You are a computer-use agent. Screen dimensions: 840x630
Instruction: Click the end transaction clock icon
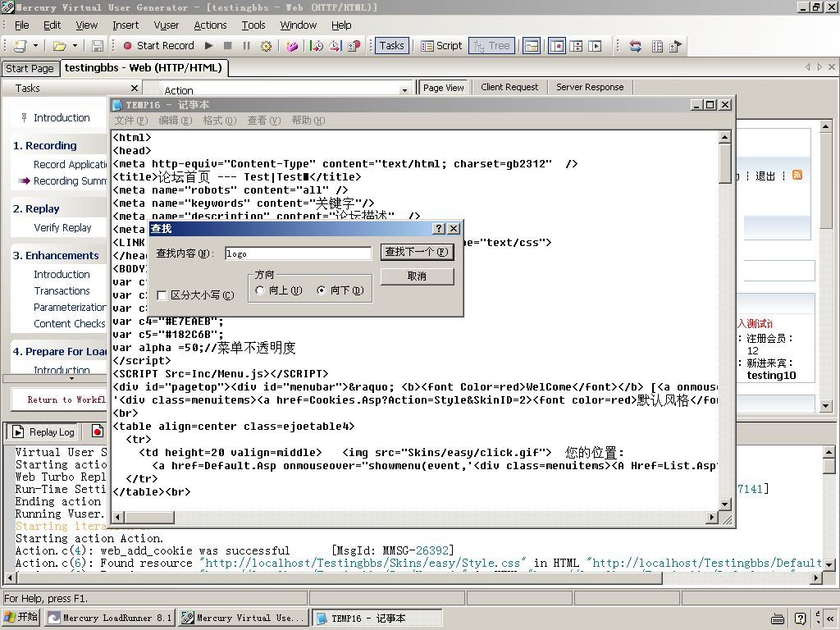[336, 46]
